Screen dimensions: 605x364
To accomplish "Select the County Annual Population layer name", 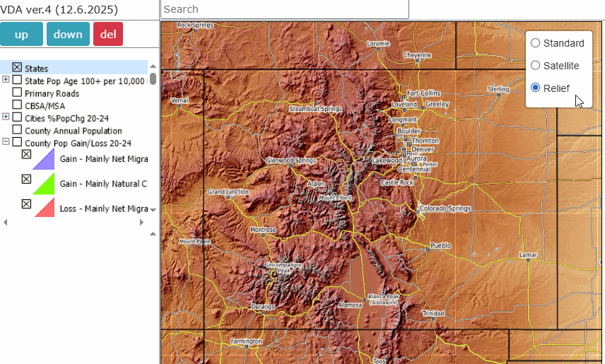I will [x=73, y=131].
